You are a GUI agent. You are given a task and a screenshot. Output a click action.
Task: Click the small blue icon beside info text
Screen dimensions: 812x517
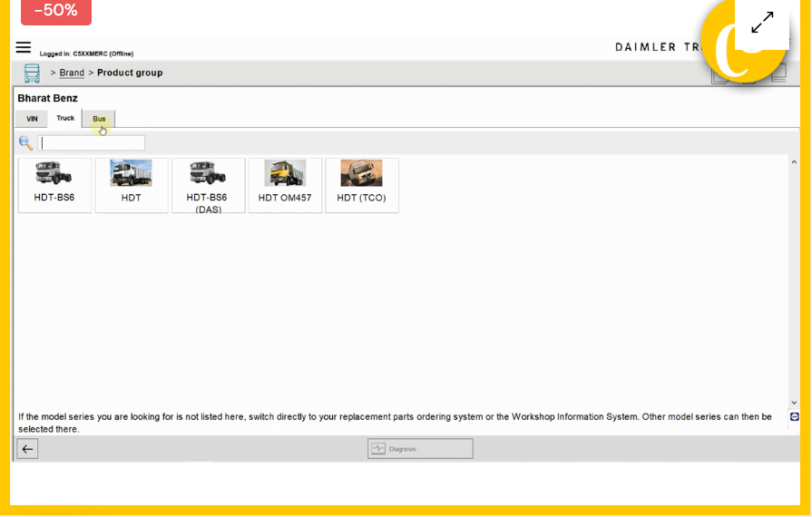pos(795,416)
